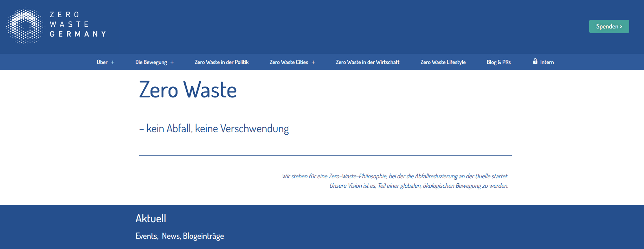
Task: Expand the Zero Waste Cities plus sign
Action: pos(313,62)
